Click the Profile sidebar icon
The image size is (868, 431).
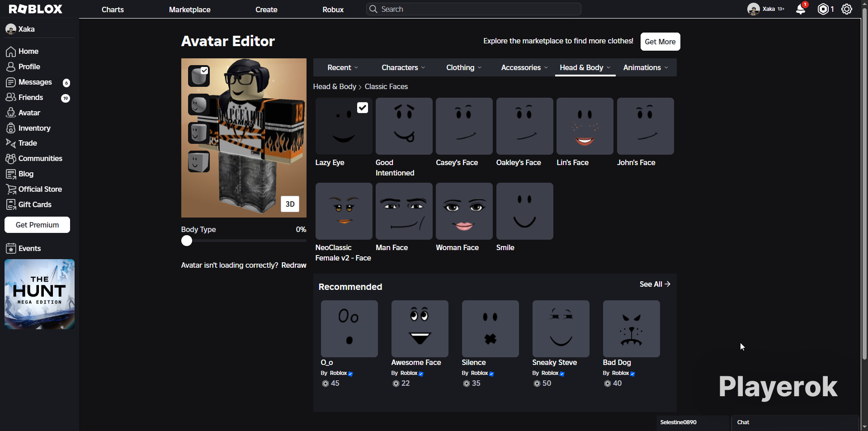[11, 67]
